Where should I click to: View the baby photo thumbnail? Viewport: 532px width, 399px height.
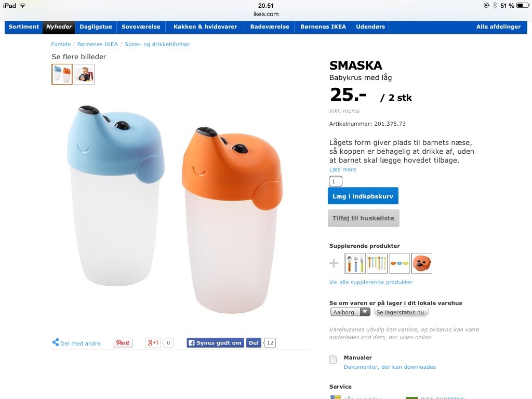tap(84, 74)
